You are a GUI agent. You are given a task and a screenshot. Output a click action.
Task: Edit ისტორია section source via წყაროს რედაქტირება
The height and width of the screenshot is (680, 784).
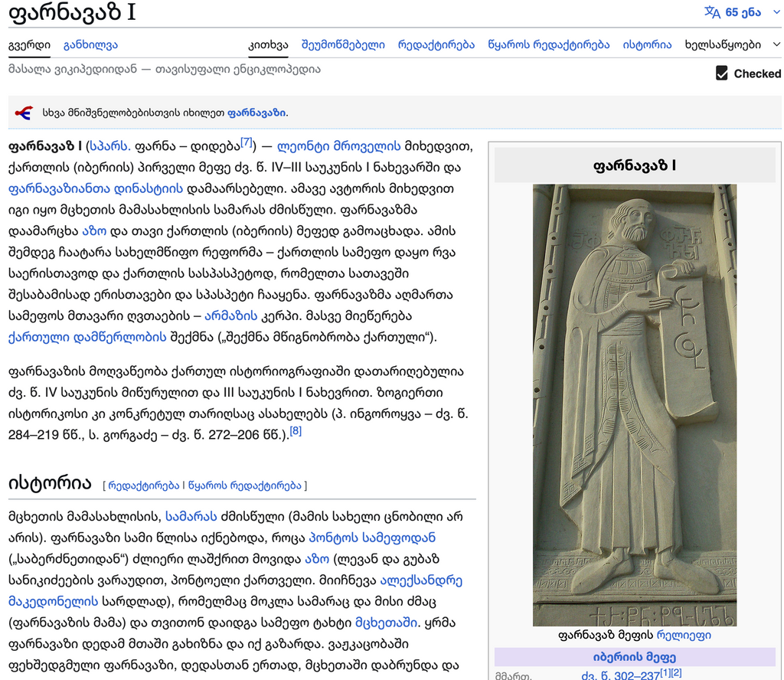click(x=244, y=485)
